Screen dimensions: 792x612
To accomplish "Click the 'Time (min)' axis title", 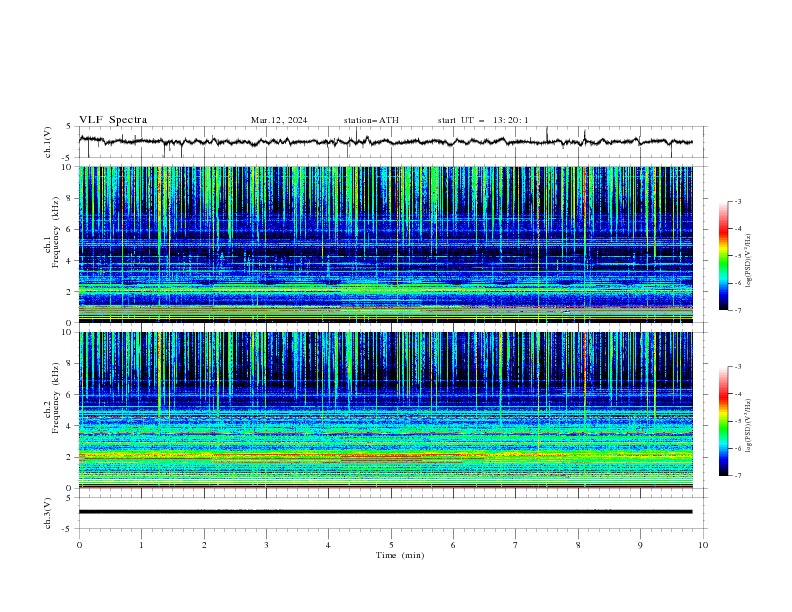I will [x=400, y=555].
